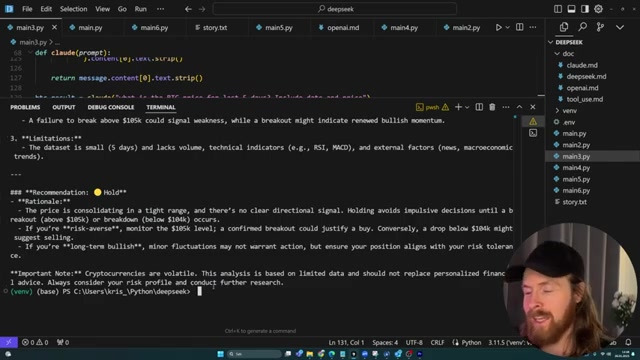Open story.txt in the explorer tree
Screen dimensions: 640x360
(x=574, y=202)
